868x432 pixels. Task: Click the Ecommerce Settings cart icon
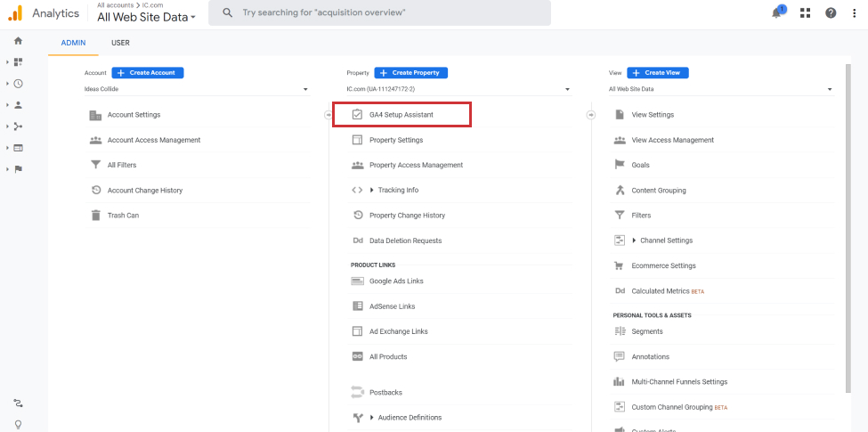coord(620,265)
